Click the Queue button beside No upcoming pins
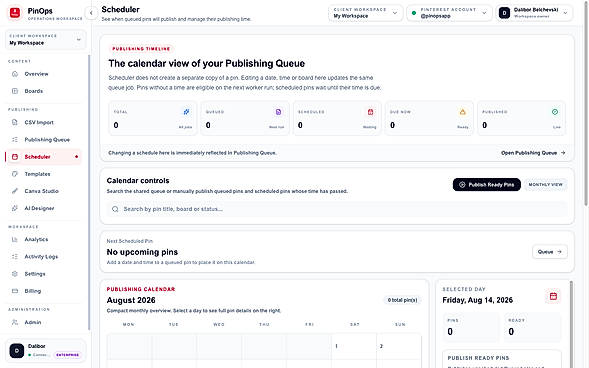Viewport: 589px width, 368px height. click(550, 252)
